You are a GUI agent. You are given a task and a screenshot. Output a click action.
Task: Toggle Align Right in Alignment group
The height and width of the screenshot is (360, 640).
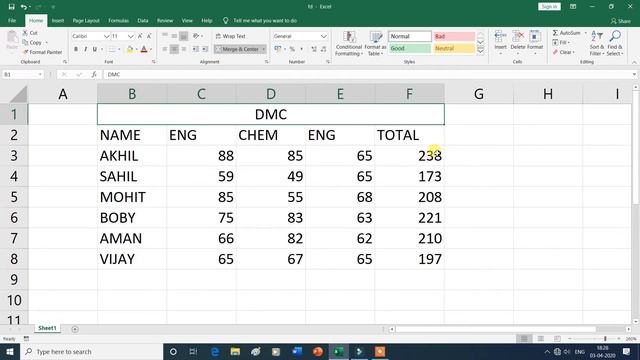tap(184, 49)
